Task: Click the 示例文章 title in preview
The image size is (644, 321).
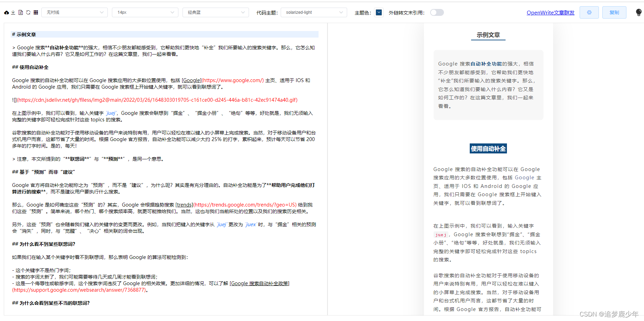Action: (488, 35)
